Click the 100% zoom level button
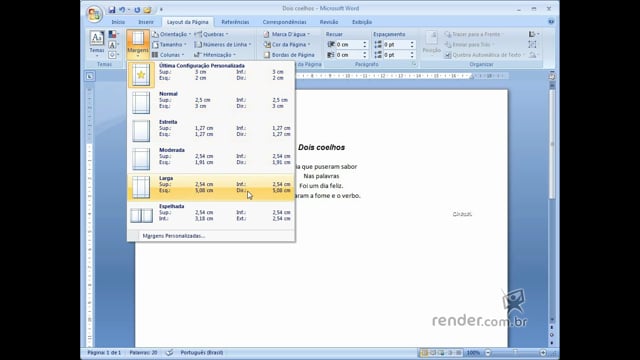The image size is (640, 360). 473,353
